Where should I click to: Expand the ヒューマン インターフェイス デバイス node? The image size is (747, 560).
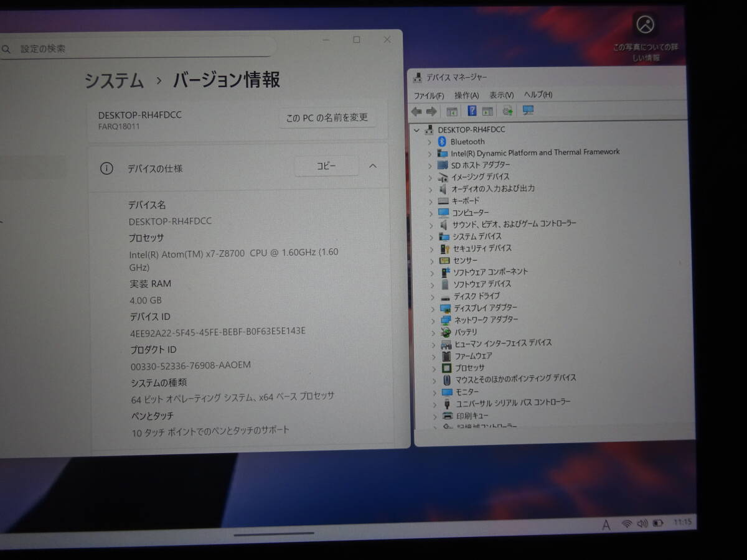click(433, 344)
